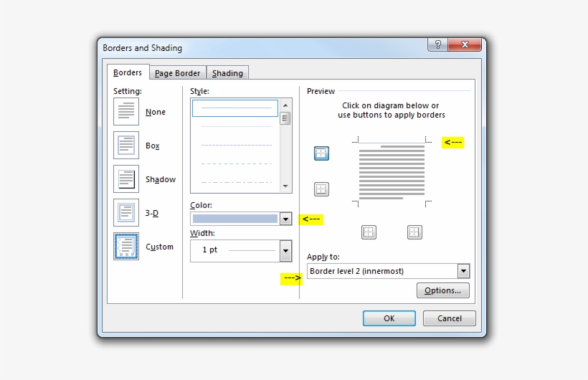The width and height of the screenshot is (588, 380).
Task: Switch to the Borders tab
Action: [x=128, y=72]
